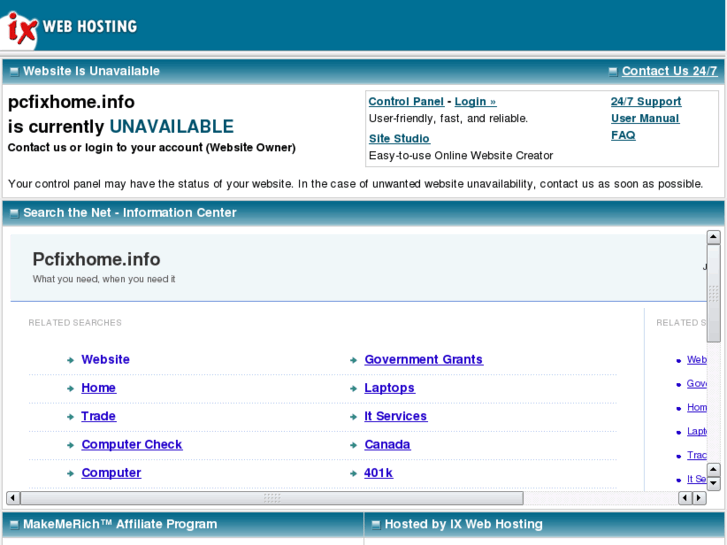Click the vertical scrollbar thumb
727x545 pixels.
point(713,294)
